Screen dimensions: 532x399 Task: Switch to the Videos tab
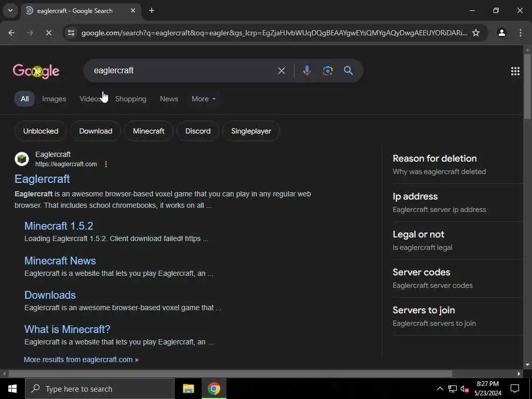pos(90,99)
